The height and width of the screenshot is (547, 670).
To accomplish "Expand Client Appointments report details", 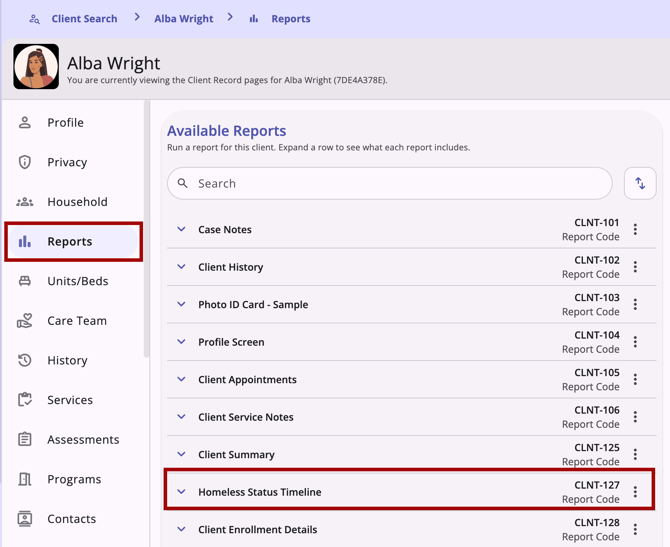I will 181,379.
